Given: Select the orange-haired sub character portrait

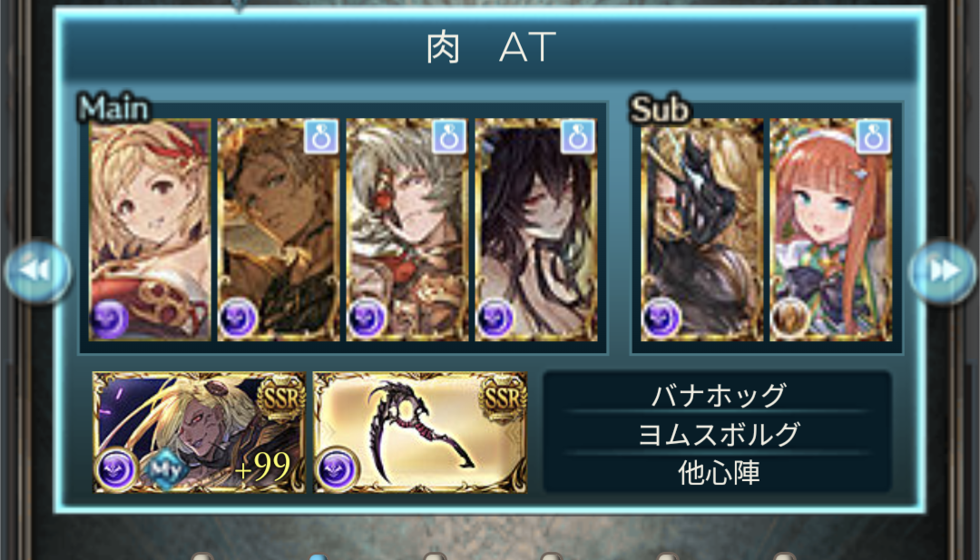Looking at the screenshot, I should (830, 230).
